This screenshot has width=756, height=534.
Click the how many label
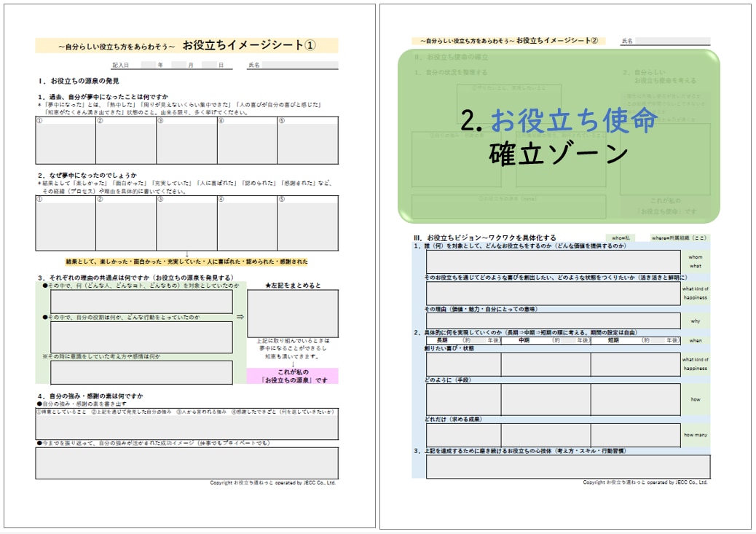pos(696,435)
